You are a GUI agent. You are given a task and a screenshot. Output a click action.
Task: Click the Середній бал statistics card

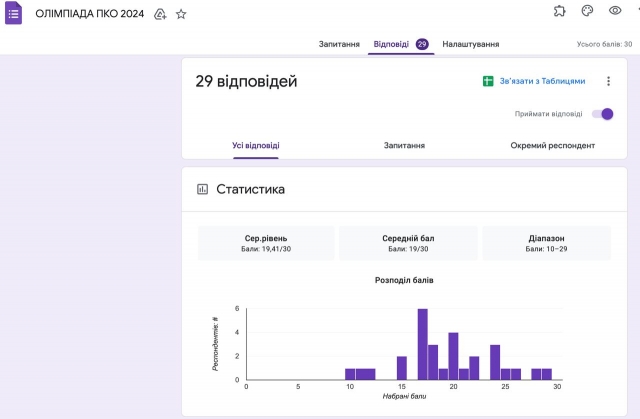click(x=408, y=243)
